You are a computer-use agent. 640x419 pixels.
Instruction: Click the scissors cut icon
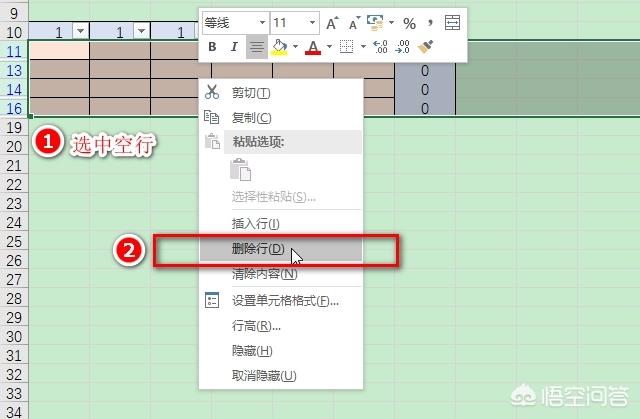coord(212,92)
